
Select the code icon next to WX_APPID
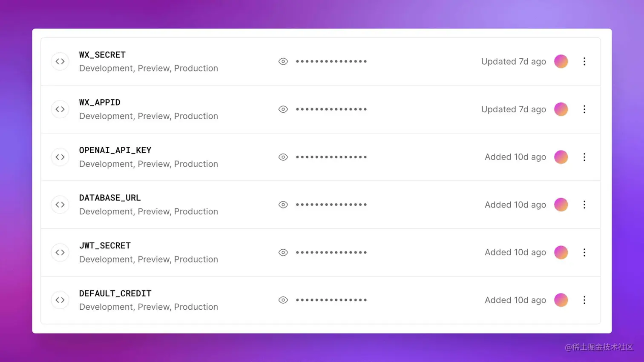tap(60, 109)
